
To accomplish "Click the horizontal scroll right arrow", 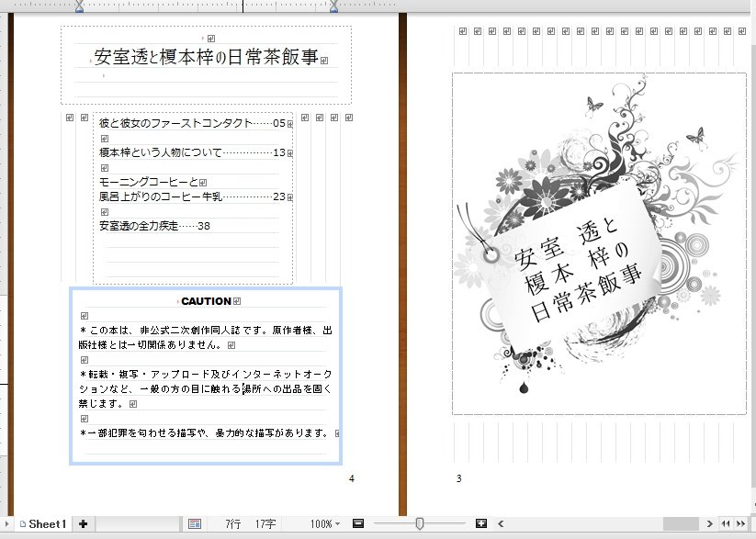I will coord(710,523).
